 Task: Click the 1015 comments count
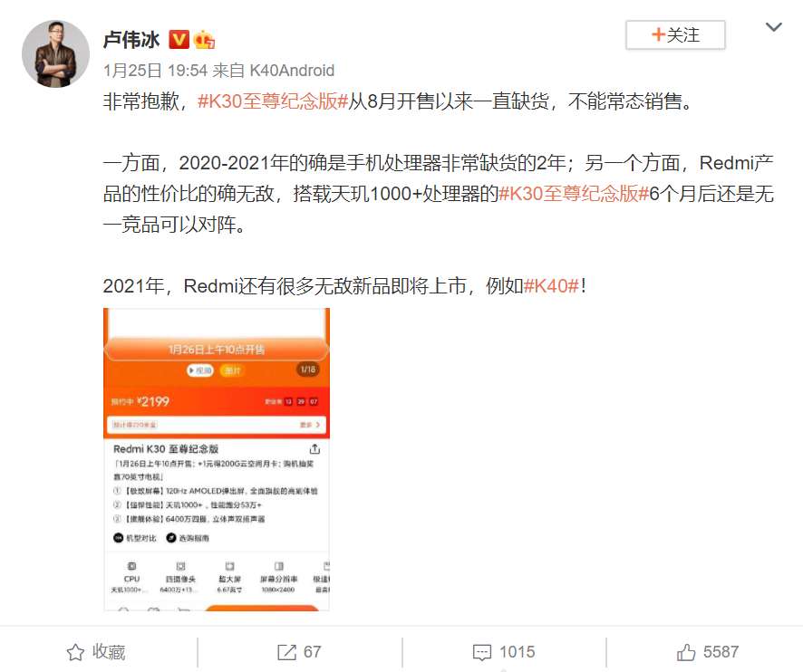coord(518,652)
